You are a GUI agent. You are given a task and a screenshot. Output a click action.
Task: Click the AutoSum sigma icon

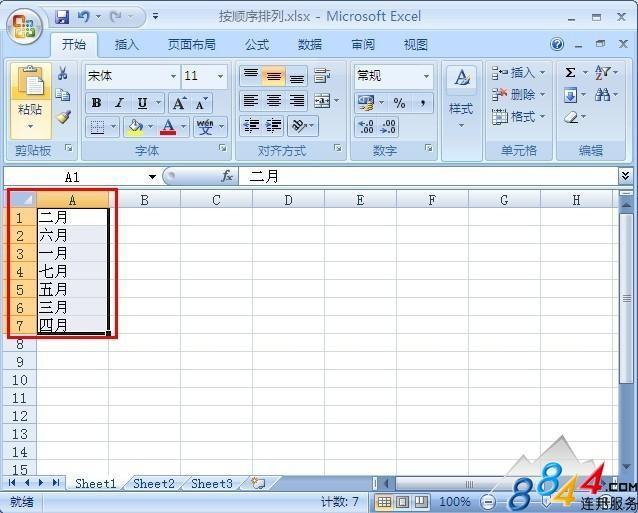(x=570, y=73)
